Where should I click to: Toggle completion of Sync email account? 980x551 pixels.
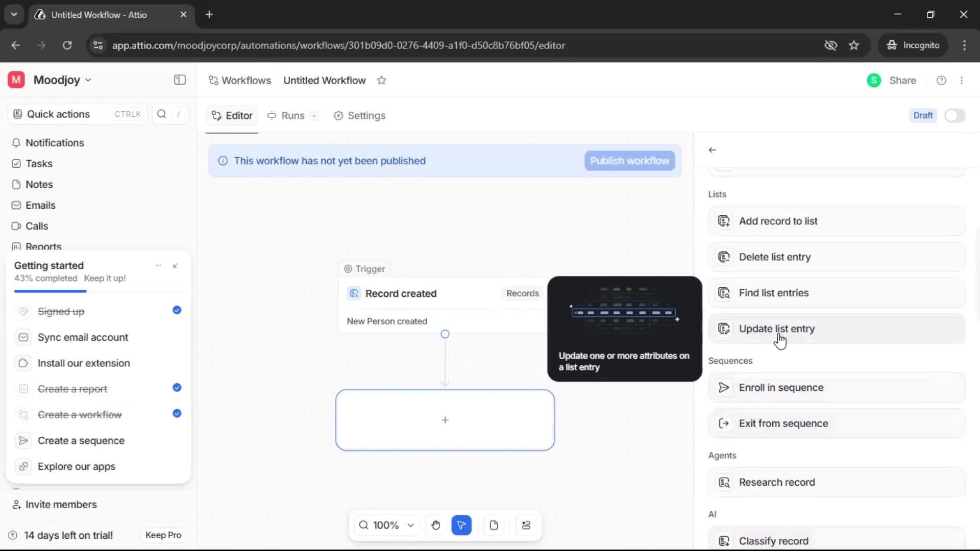tap(177, 337)
